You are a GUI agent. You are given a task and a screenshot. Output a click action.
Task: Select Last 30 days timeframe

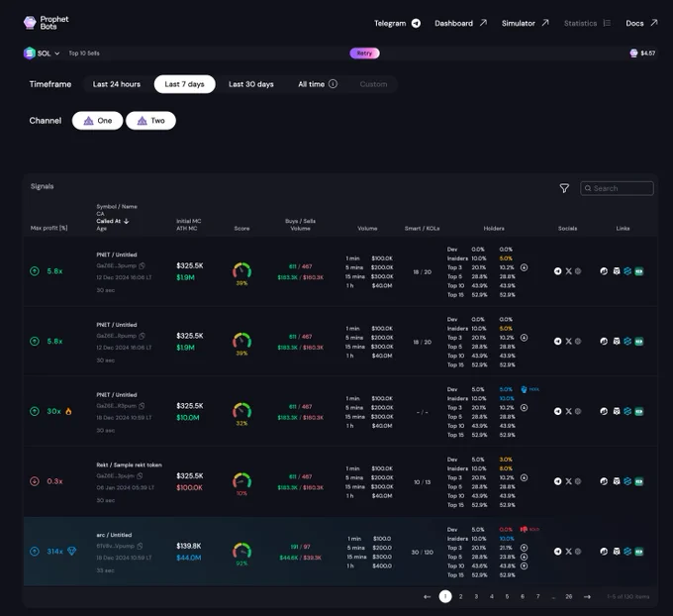251,84
